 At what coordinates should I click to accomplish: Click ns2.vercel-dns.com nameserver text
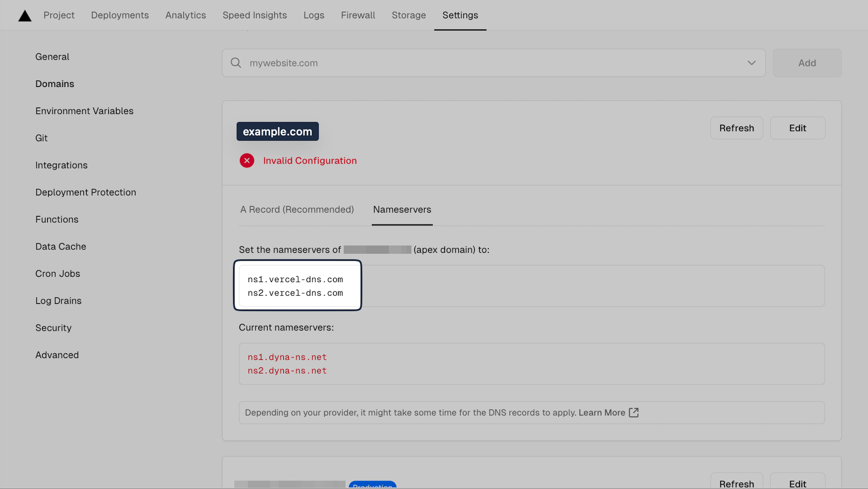(x=295, y=293)
